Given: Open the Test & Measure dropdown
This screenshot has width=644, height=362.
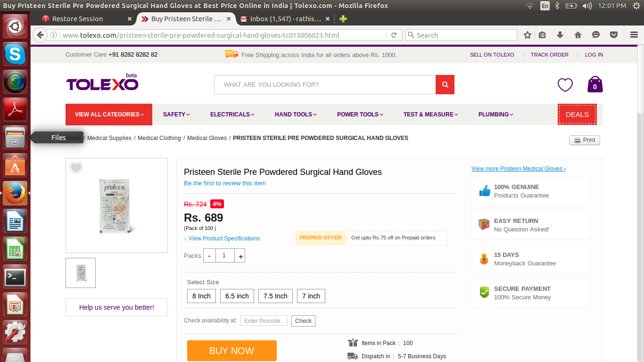Looking at the screenshot, I should click(430, 115).
